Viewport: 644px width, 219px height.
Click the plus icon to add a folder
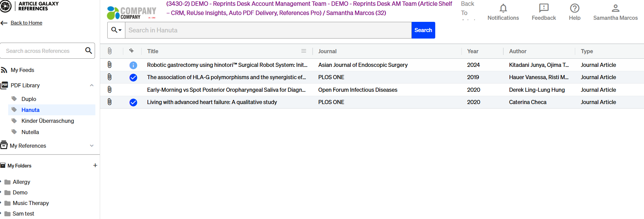pyautogui.click(x=95, y=165)
